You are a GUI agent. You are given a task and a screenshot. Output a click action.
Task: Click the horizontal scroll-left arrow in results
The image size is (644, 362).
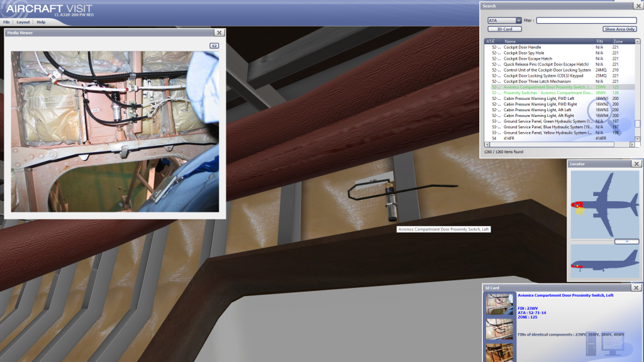(487, 145)
